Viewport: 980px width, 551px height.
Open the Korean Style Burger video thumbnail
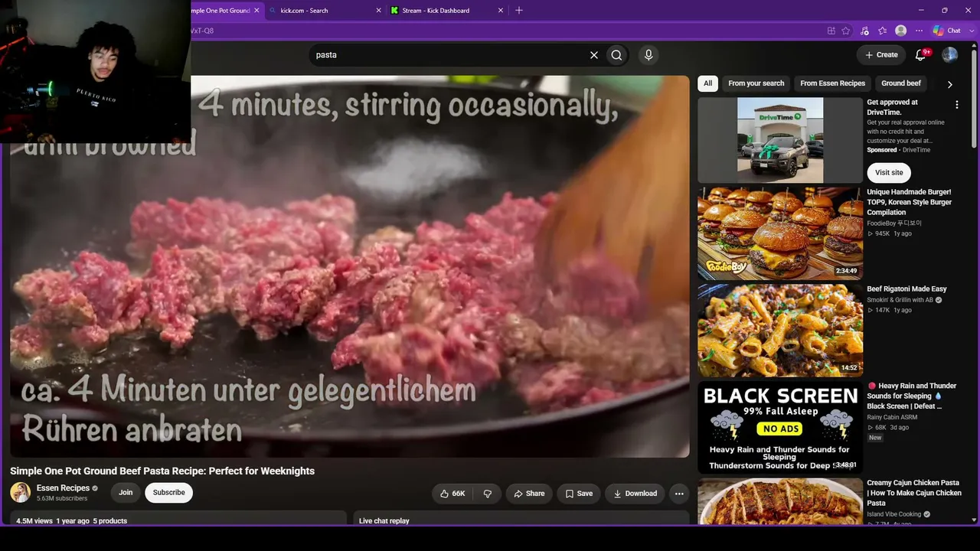[780, 233]
